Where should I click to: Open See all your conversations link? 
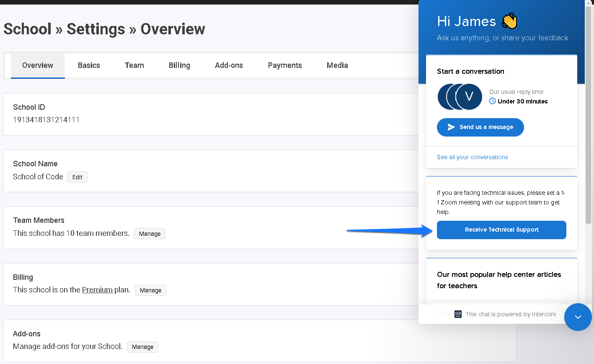coord(472,157)
